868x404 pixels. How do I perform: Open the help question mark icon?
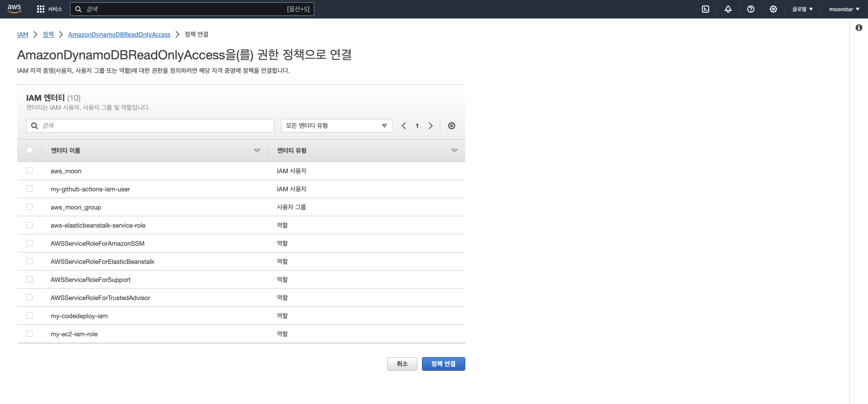(x=750, y=9)
